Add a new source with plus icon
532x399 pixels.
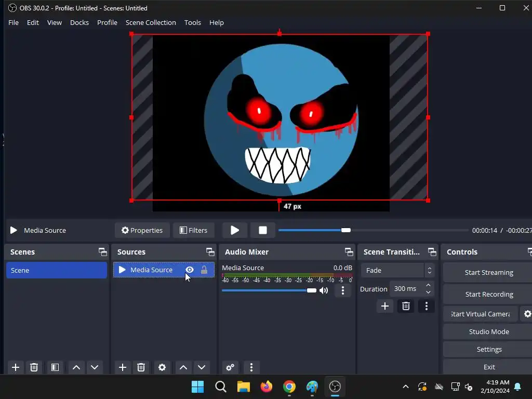(x=123, y=367)
